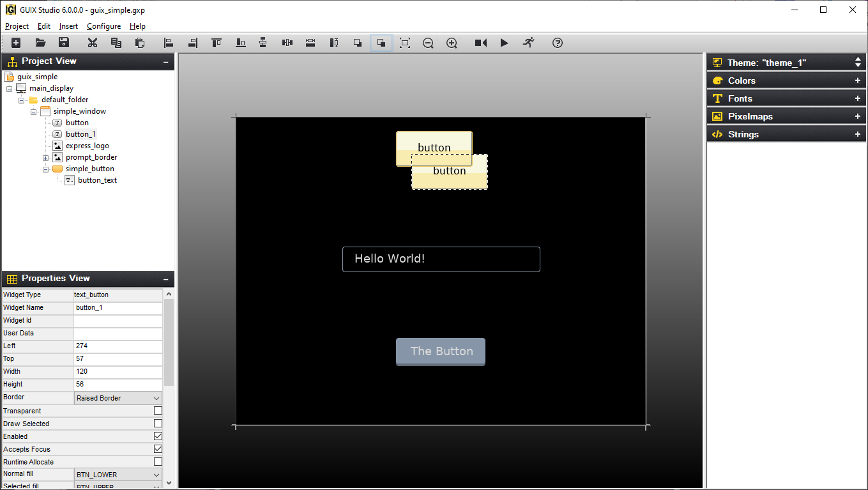Click the new project icon in toolbar
Screen dimensions: 868x490
pos(16,43)
